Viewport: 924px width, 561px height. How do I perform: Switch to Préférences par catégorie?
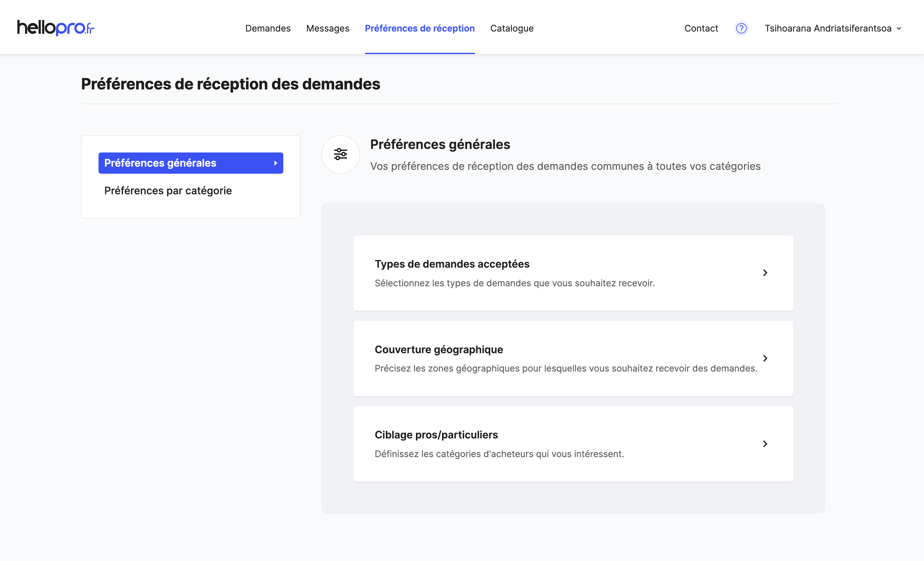[x=168, y=190]
